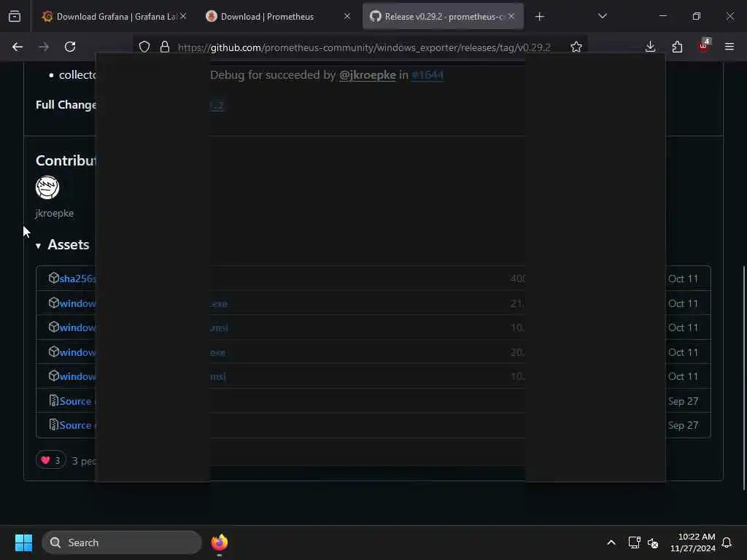Screen dimensions: 747x560
Task: Open tracking protection shield info
Action: [144, 47]
